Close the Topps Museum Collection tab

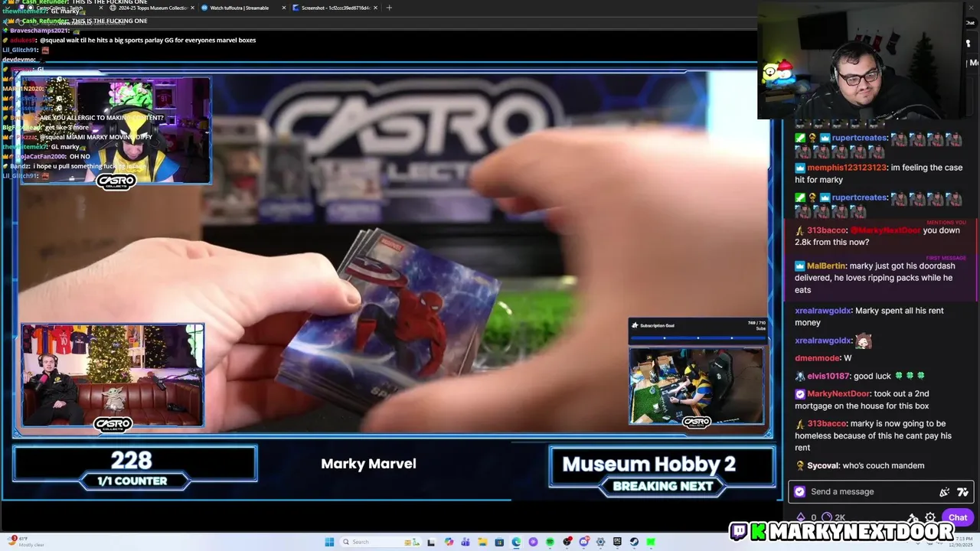(191, 8)
